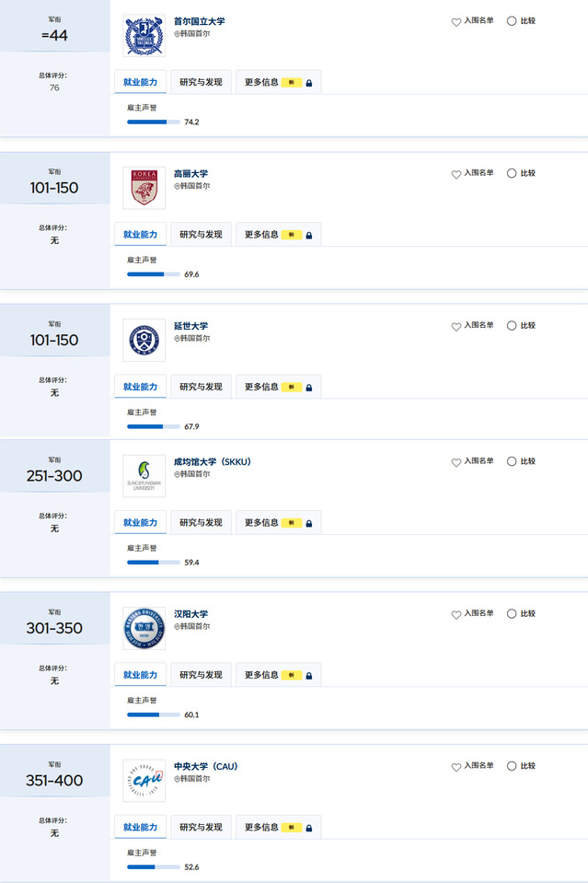
Task: Click the Korea University crest logo
Action: [x=144, y=188]
